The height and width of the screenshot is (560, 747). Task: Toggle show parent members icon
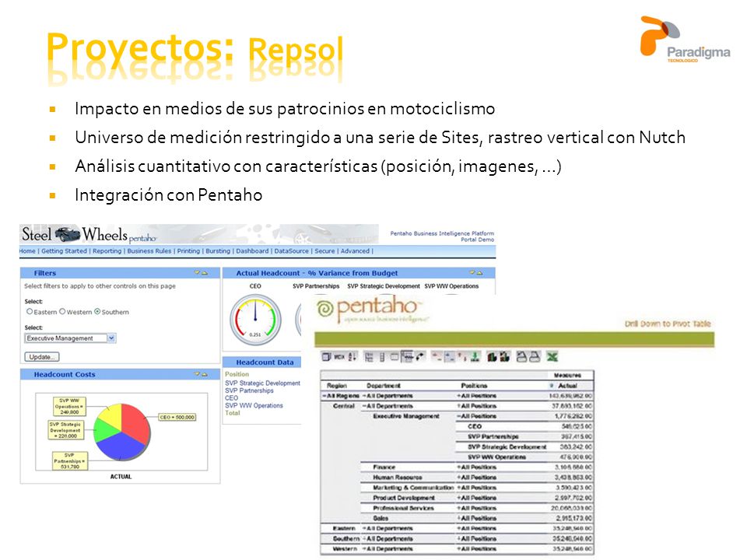[369, 357]
